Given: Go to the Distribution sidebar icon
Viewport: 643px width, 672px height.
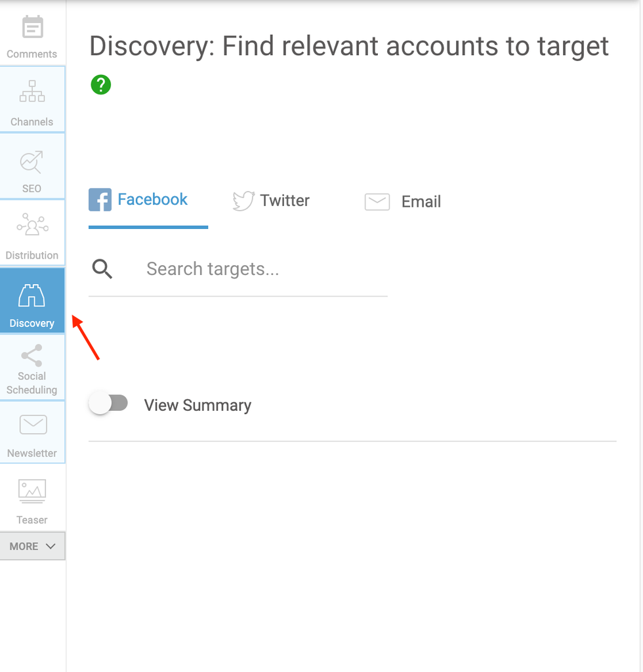Looking at the screenshot, I should click(x=32, y=225).
